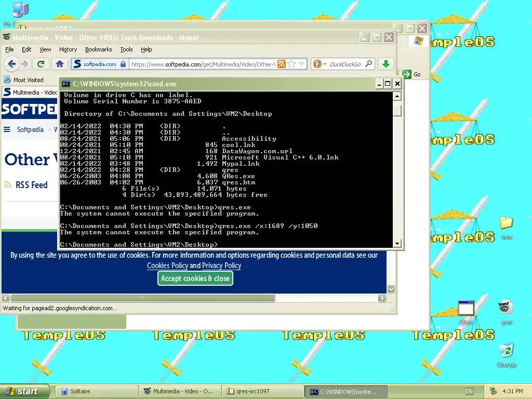532x399 pixels.
Task: Click browser horizontal scrollbar right arrow
Action: tap(382, 298)
